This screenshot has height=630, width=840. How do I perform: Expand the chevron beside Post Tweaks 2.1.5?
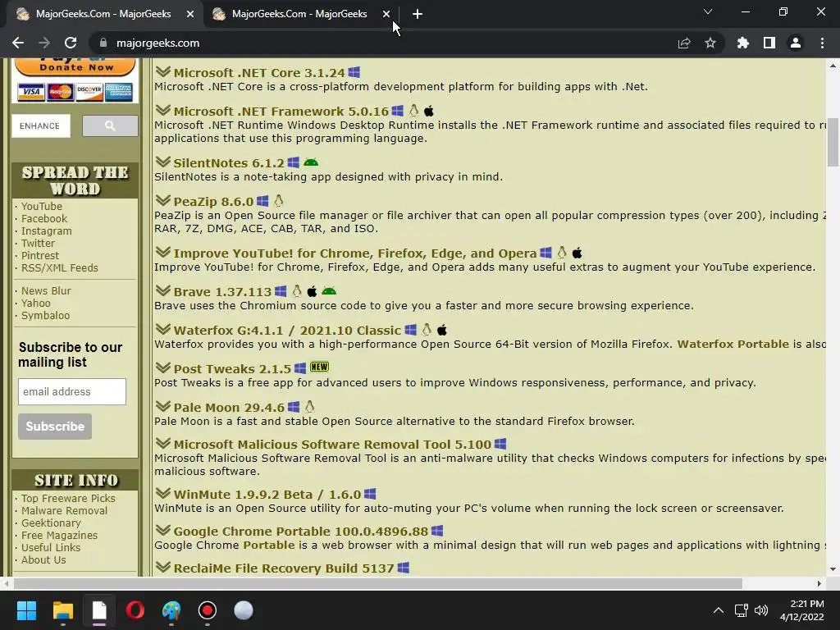[x=163, y=367]
